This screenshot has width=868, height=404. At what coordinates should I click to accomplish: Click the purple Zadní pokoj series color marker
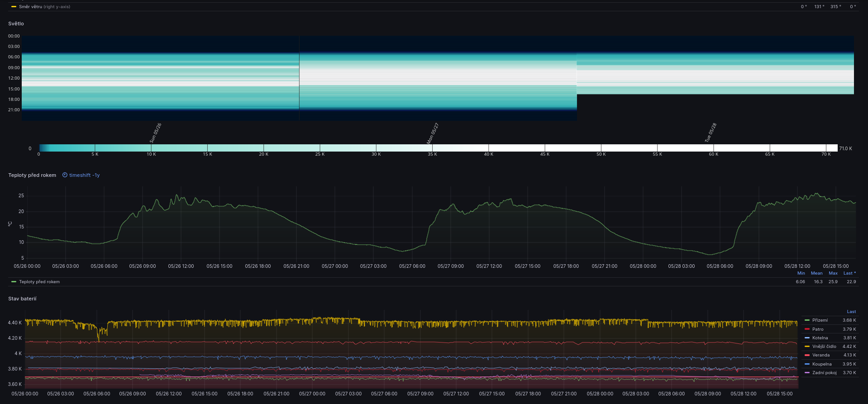[807, 373]
